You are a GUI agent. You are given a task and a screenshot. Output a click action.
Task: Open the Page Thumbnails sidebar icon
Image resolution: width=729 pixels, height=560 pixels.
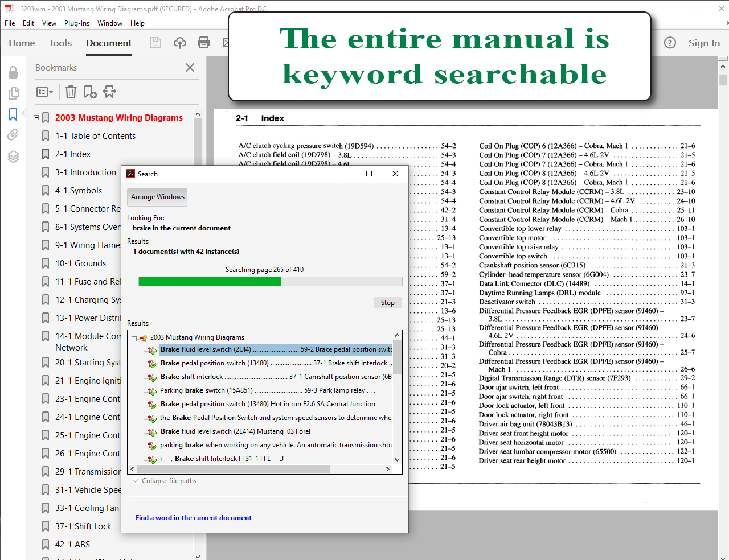click(13, 93)
